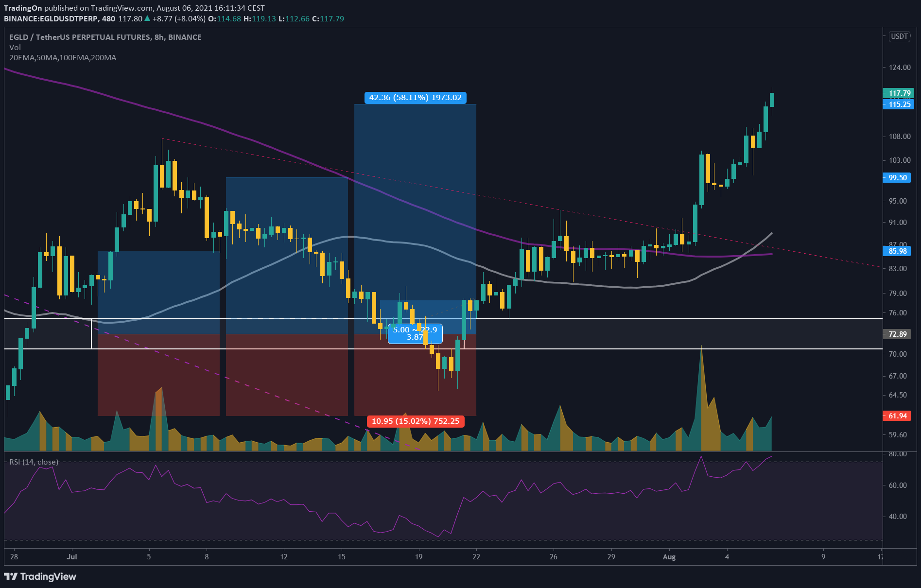Click the 70.00 price axis label
The width and height of the screenshot is (921, 588).
click(898, 354)
